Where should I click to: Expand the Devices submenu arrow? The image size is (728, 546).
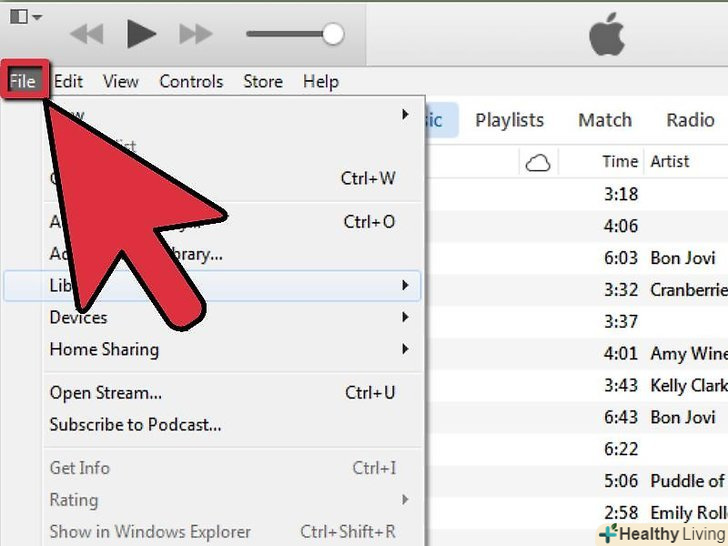tap(405, 317)
